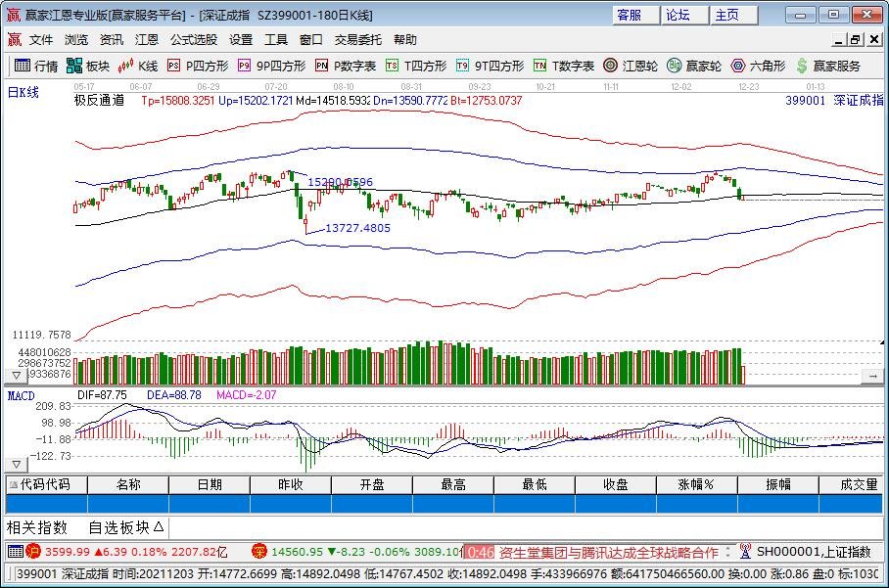The width and height of the screenshot is (889, 588).
Task: Switch to K线 candlestick chart icon
Action: click(x=137, y=66)
